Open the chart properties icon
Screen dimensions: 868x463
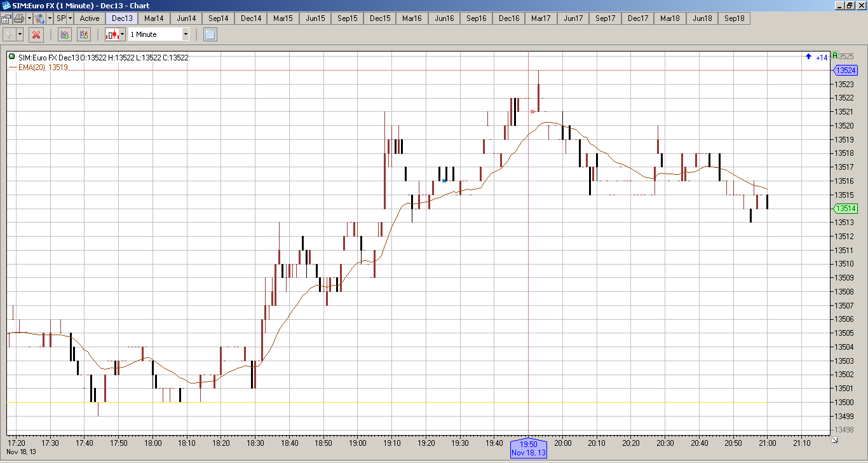[6, 18]
